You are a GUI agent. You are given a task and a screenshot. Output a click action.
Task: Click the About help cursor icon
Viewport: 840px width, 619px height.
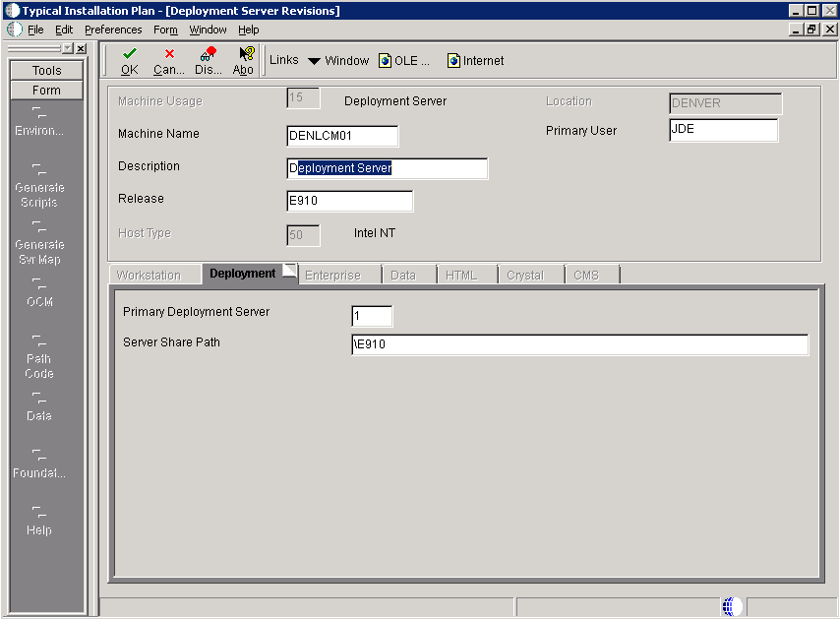(x=247, y=53)
